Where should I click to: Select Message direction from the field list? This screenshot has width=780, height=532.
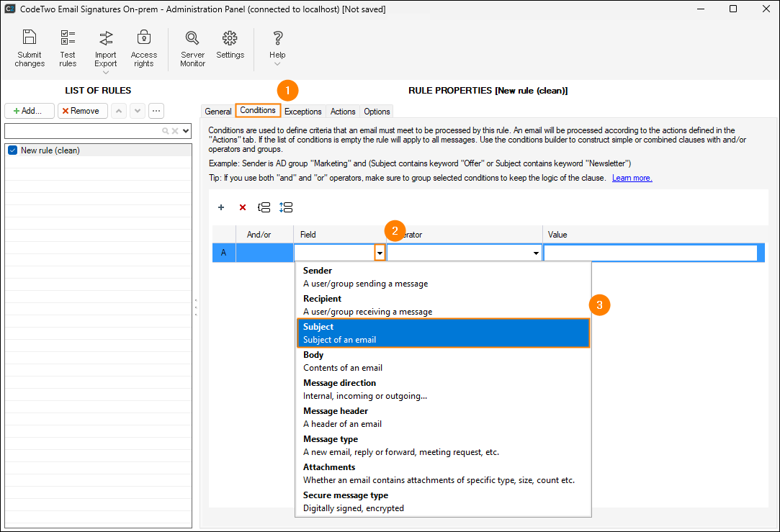[x=443, y=389]
